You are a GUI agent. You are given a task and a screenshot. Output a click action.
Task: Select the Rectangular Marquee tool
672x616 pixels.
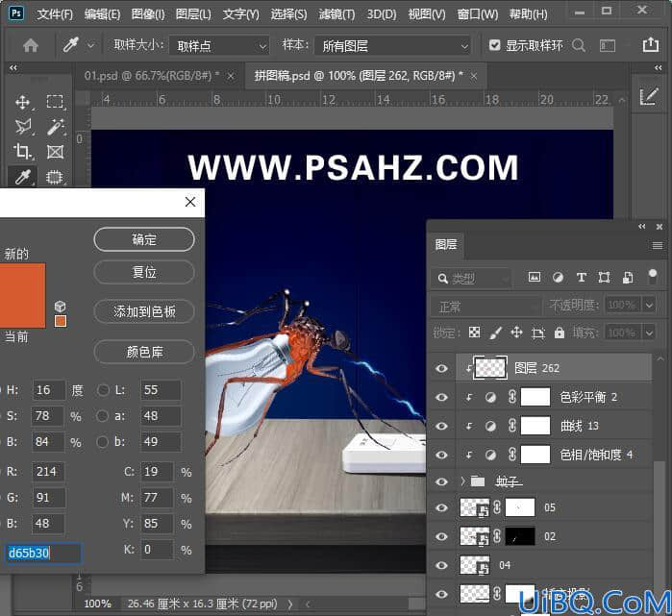tap(55, 102)
